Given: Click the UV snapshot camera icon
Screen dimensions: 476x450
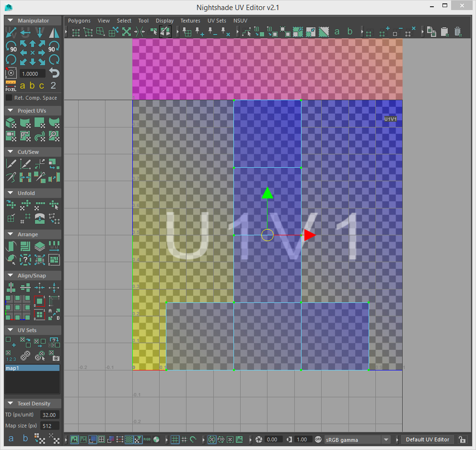Looking at the screenshot, I should click(x=56, y=358).
